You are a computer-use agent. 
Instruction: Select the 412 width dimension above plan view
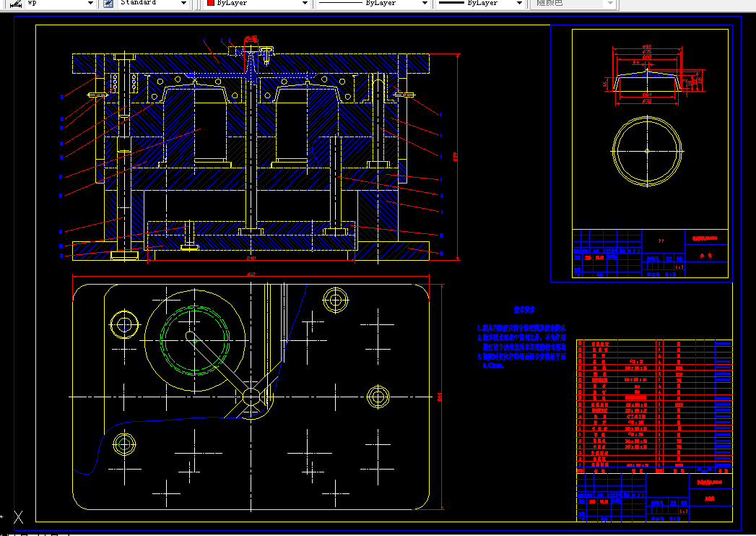(251, 274)
